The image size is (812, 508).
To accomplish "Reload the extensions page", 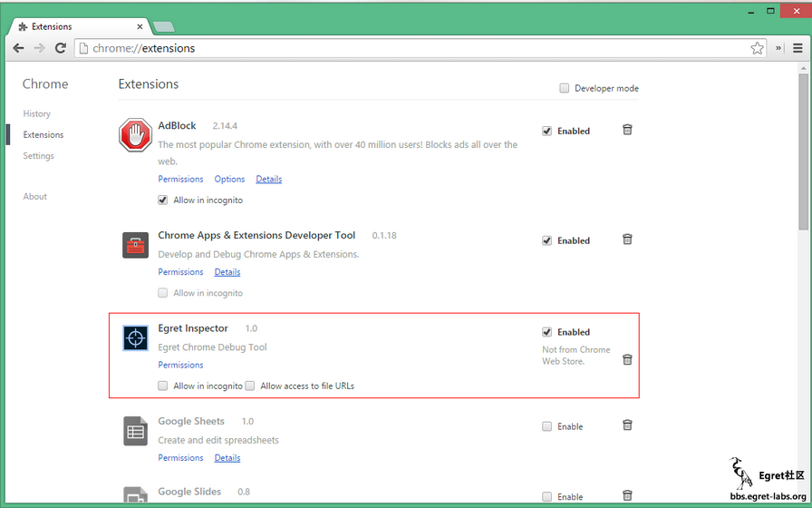I will coord(61,48).
